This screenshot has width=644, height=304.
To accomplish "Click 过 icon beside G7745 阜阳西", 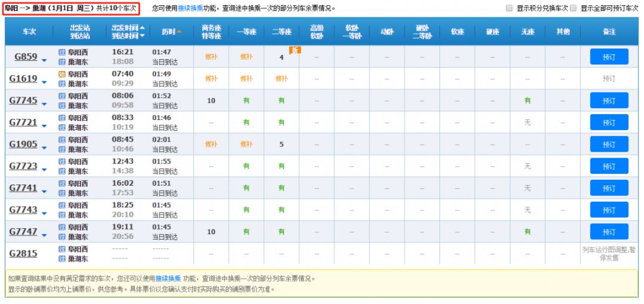I will (x=62, y=96).
